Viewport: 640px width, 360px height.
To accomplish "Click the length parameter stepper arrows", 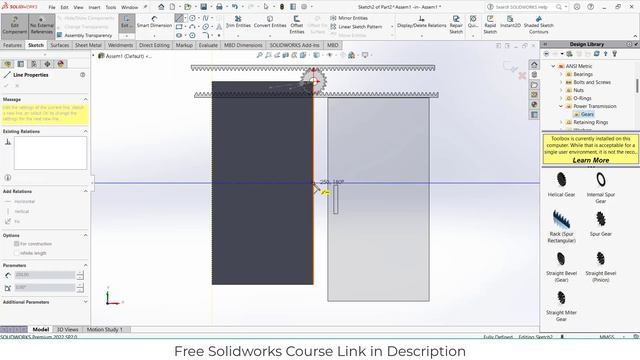I will [80, 275].
